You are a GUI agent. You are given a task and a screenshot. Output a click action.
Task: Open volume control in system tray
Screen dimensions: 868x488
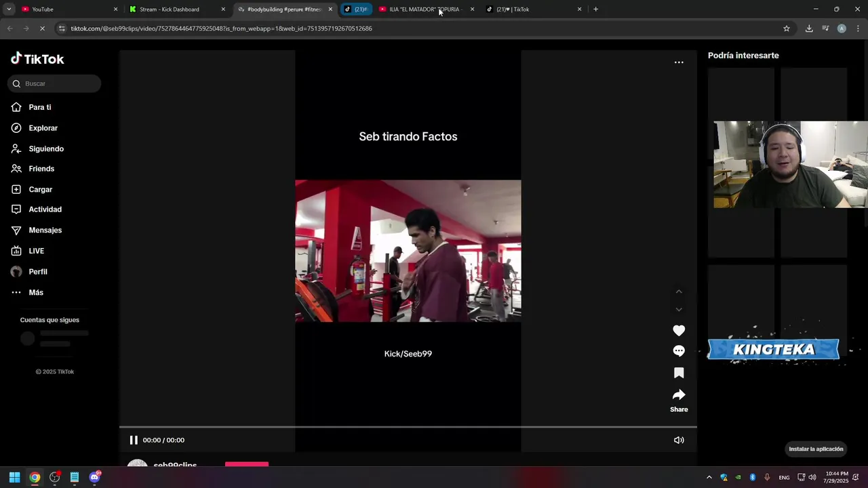point(812,477)
